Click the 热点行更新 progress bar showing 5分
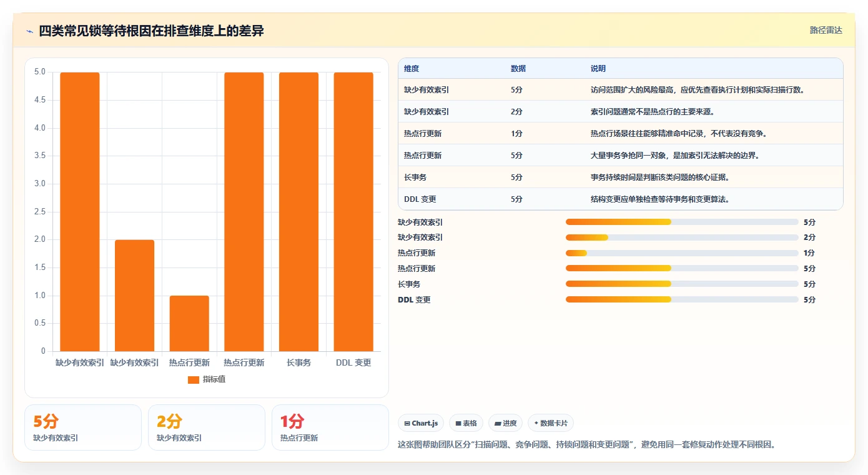 [682, 268]
